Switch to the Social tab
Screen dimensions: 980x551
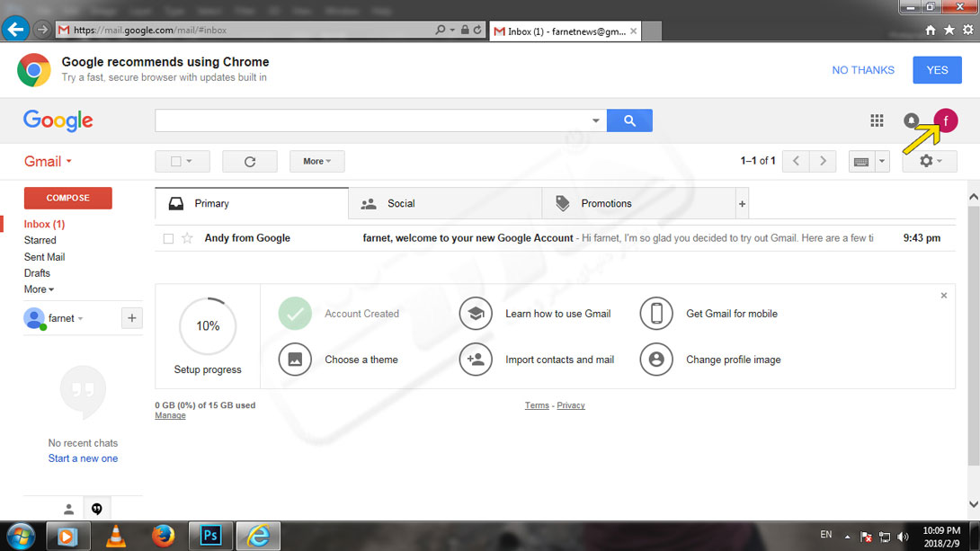pyautogui.click(x=445, y=204)
